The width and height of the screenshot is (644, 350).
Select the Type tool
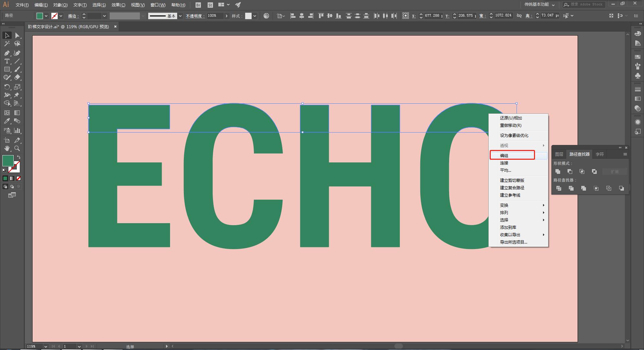[7, 61]
